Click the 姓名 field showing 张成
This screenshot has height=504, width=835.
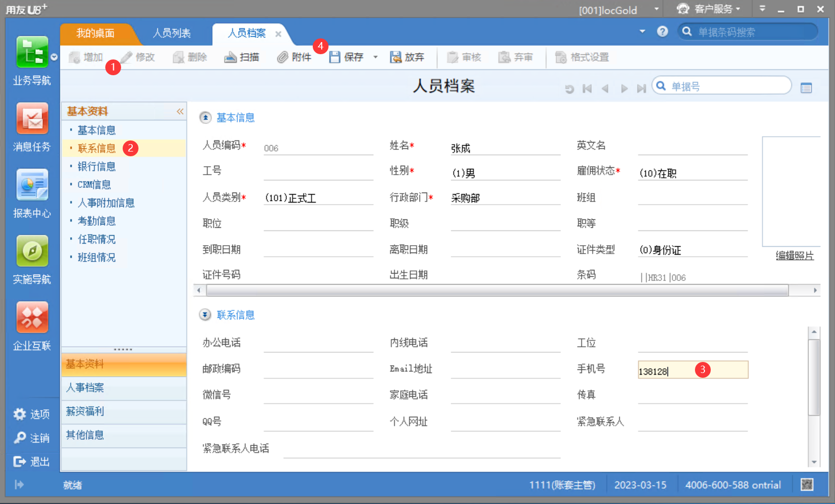(x=505, y=148)
